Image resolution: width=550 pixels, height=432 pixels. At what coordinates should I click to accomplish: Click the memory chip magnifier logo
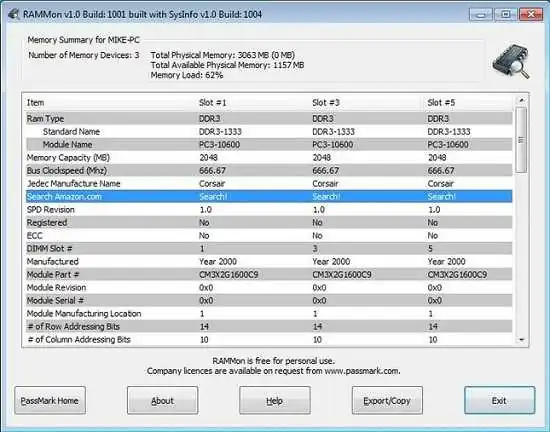511,61
